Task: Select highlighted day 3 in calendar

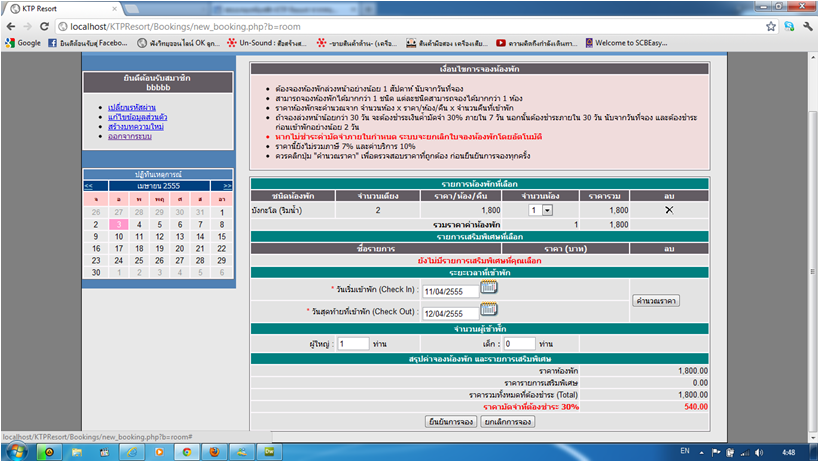Action: pyautogui.click(x=119, y=224)
